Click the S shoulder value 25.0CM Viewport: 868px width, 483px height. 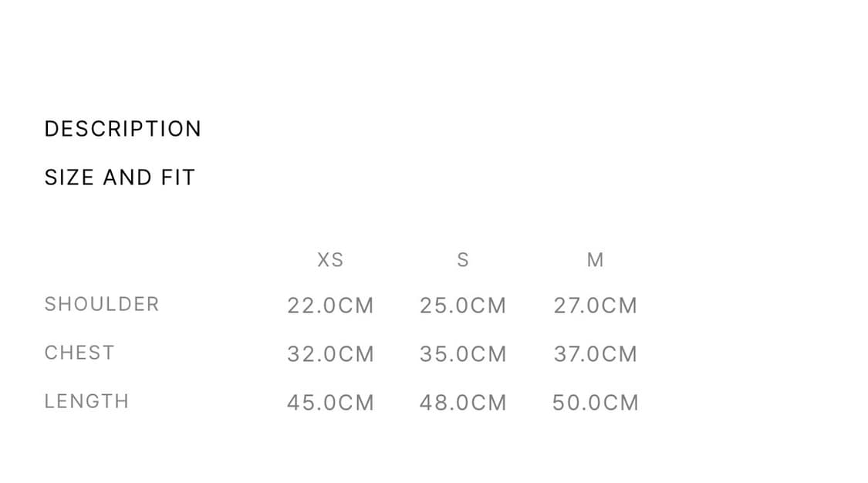[463, 306]
